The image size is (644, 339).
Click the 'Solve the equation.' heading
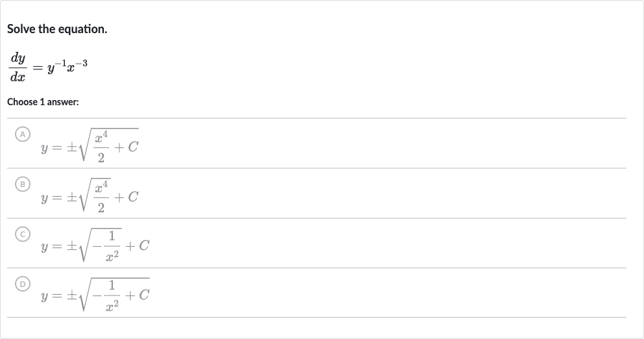[57, 29]
